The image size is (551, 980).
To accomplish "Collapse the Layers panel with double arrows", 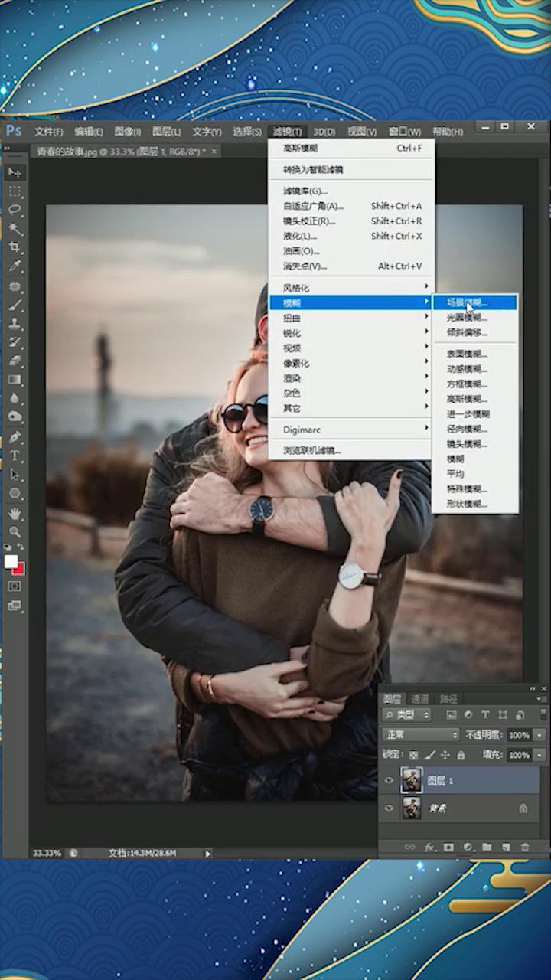I will coord(533,688).
